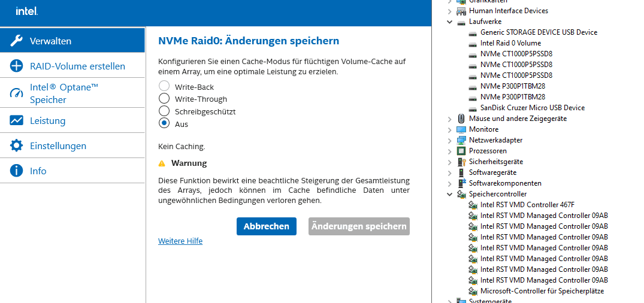
Task: Click the Monitore display icon
Action: point(461,129)
